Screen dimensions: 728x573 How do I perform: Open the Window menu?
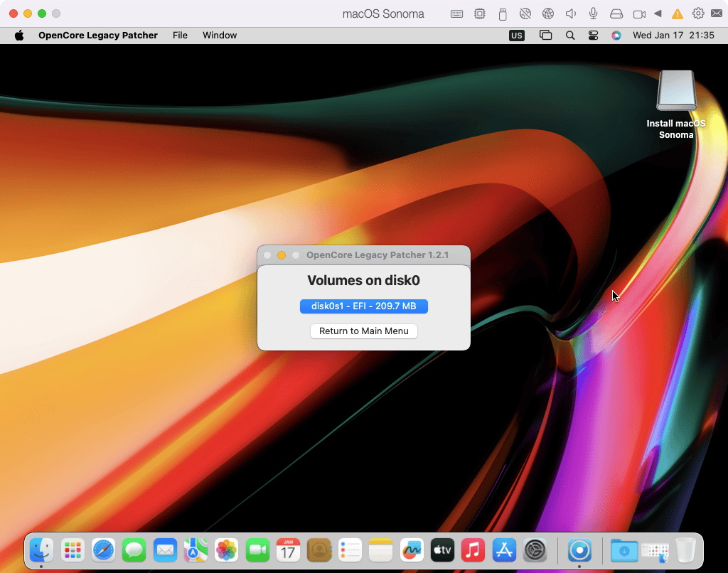click(x=220, y=35)
